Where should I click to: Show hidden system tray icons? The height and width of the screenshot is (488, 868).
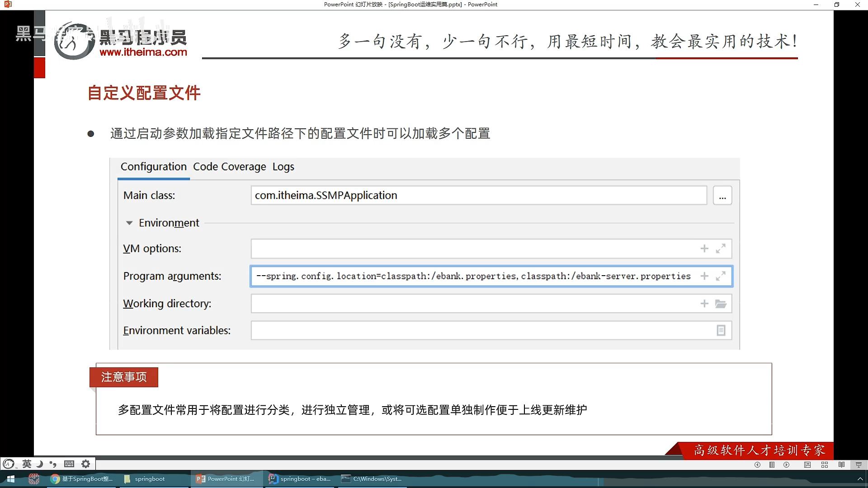[860, 479]
